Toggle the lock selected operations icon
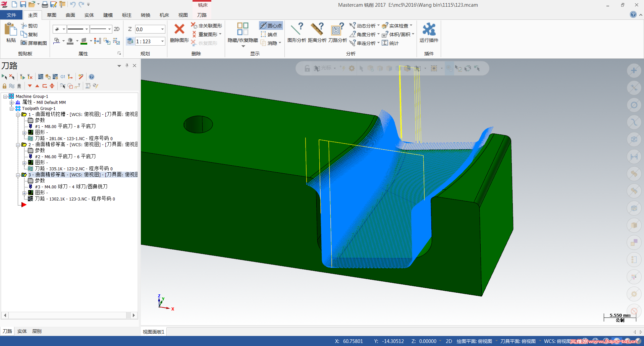Screen dimensions: 644x346 coord(4,86)
